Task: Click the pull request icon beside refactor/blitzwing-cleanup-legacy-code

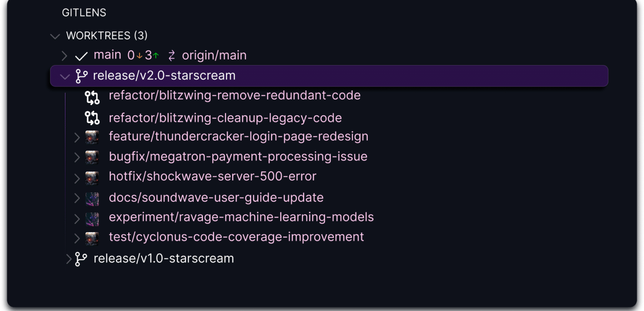Action: click(92, 118)
